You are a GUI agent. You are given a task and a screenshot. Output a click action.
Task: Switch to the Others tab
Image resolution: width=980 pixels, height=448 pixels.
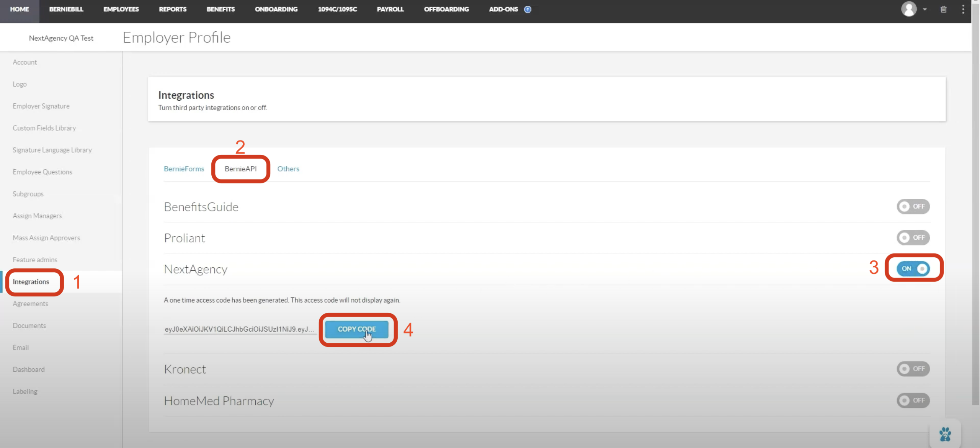(x=288, y=169)
